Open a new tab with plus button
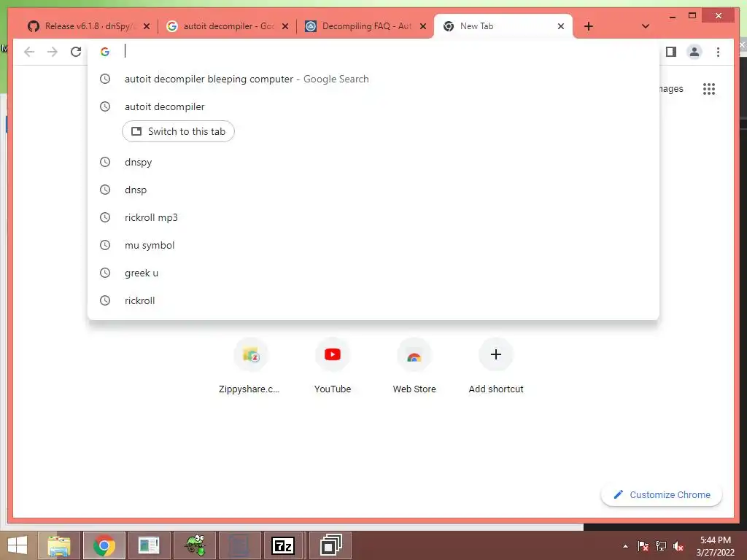This screenshot has height=560, width=747. tap(589, 26)
